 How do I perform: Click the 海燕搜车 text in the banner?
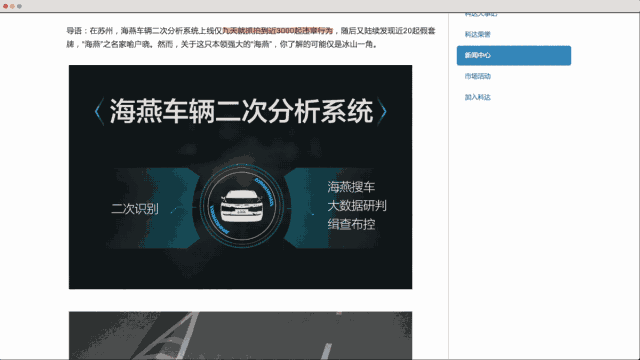[351, 187]
